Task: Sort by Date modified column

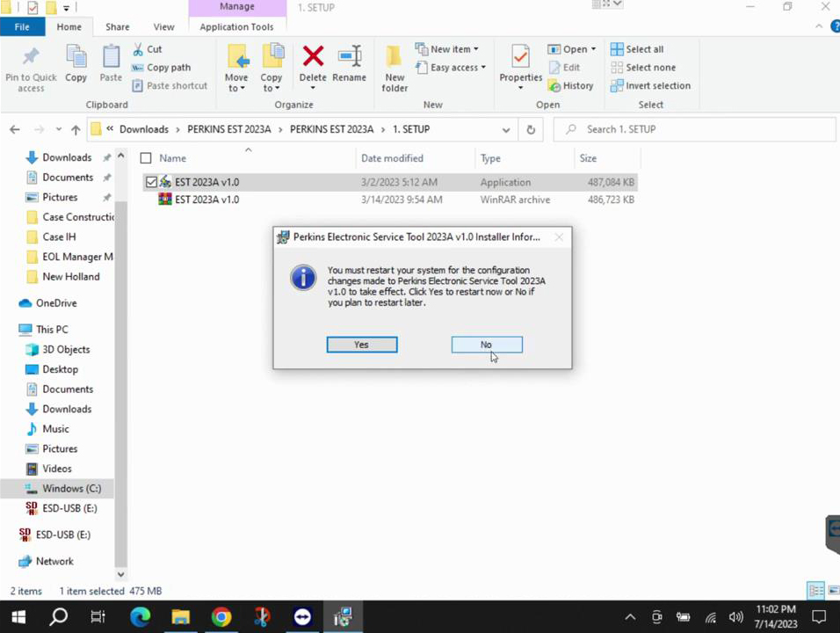Action: tap(392, 158)
